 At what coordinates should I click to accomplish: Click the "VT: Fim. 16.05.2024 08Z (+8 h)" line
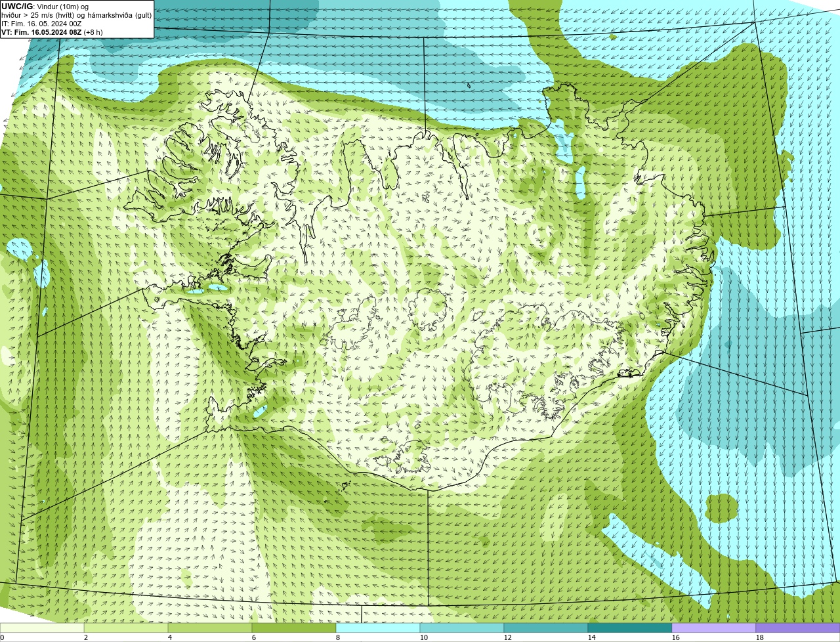pos(52,32)
